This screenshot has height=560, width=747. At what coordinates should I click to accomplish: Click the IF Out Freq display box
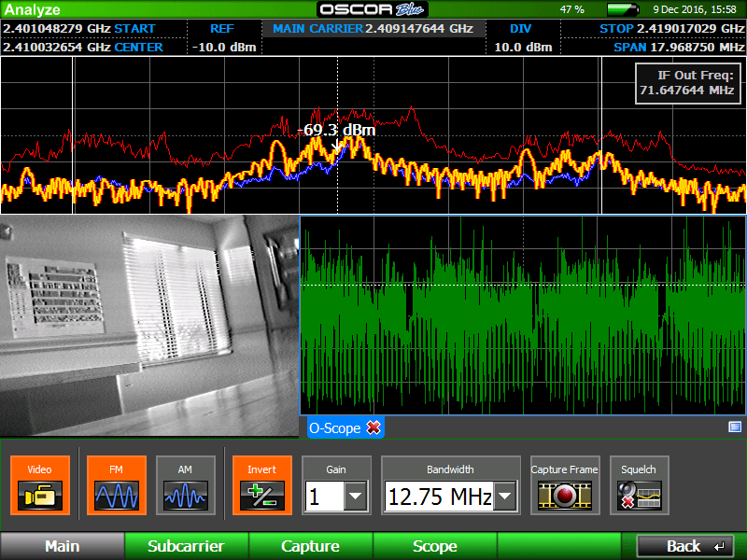pos(688,83)
